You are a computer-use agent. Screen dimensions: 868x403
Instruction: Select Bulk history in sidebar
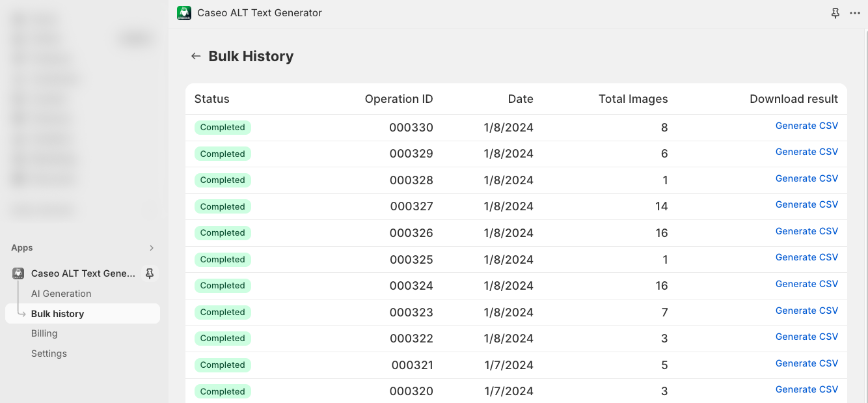tap(57, 314)
